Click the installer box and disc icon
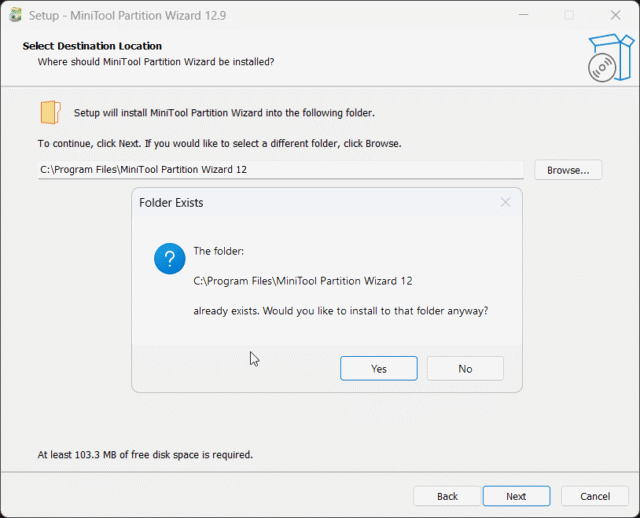640x518 pixels. click(611, 58)
